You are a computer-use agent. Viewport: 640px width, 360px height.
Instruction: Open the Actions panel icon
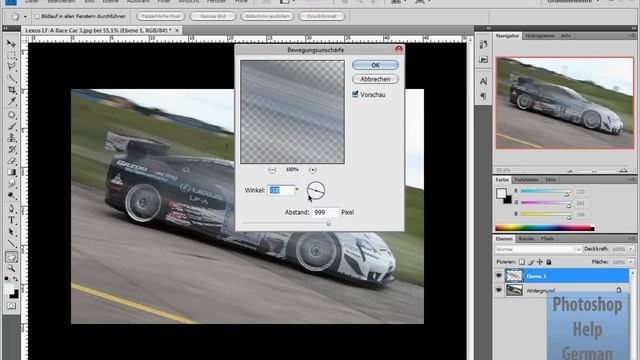click(483, 60)
